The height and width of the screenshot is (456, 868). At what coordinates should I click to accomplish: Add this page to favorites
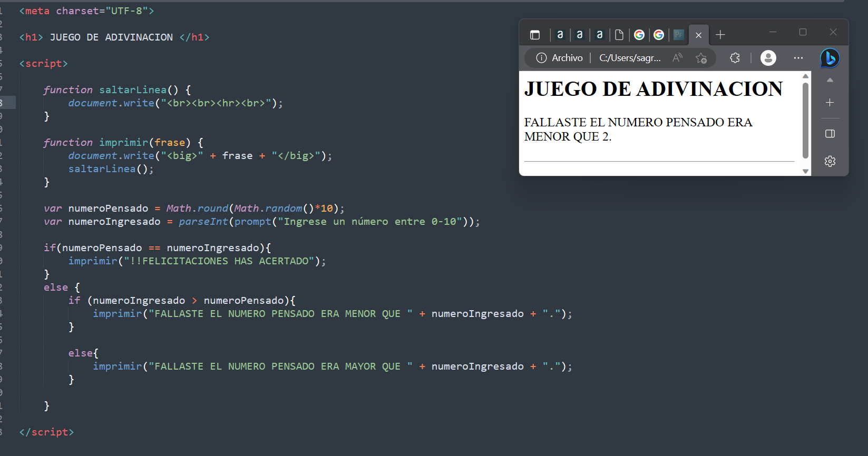coord(701,58)
